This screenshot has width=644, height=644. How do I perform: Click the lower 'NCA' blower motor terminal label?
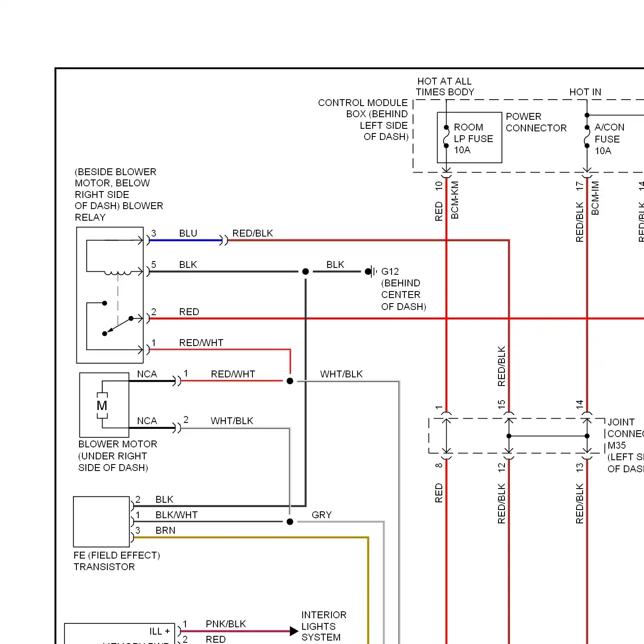(x=147, y=421)
